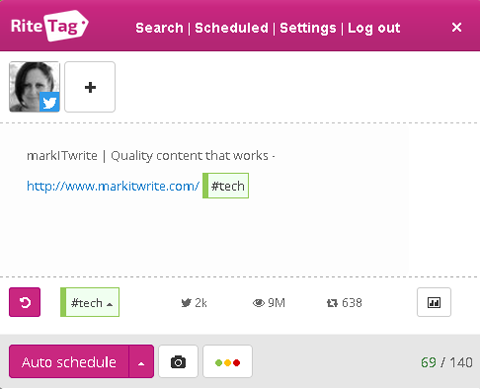The image size is (480, 389).
Task: Expand the #tech hashtag dropdown
Action: point(90,302)
